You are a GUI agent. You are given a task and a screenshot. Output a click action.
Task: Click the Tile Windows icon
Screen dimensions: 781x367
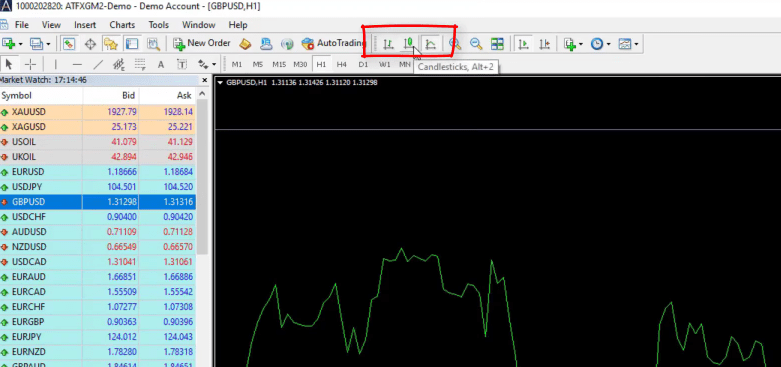pyautogui.click(x=497, y=44)
